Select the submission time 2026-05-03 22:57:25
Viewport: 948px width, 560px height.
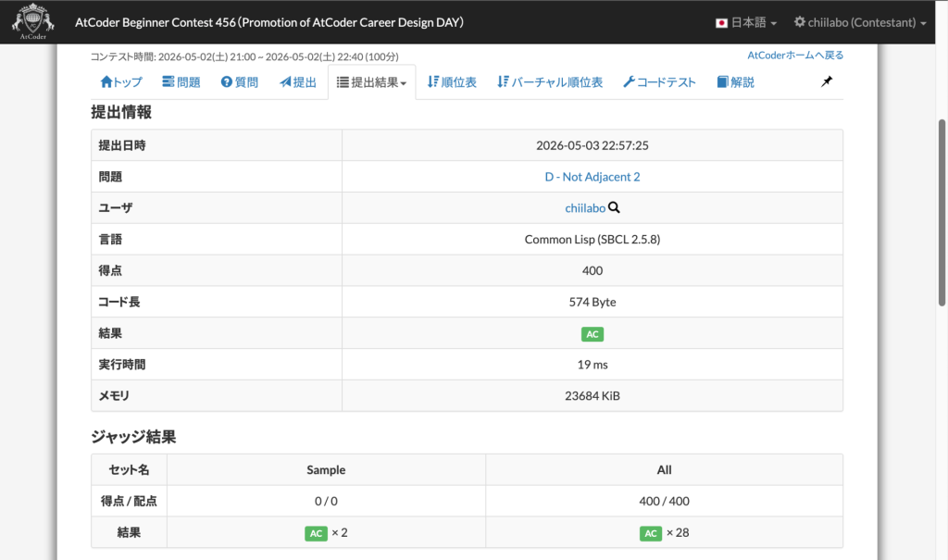click(x=592, y=145)
